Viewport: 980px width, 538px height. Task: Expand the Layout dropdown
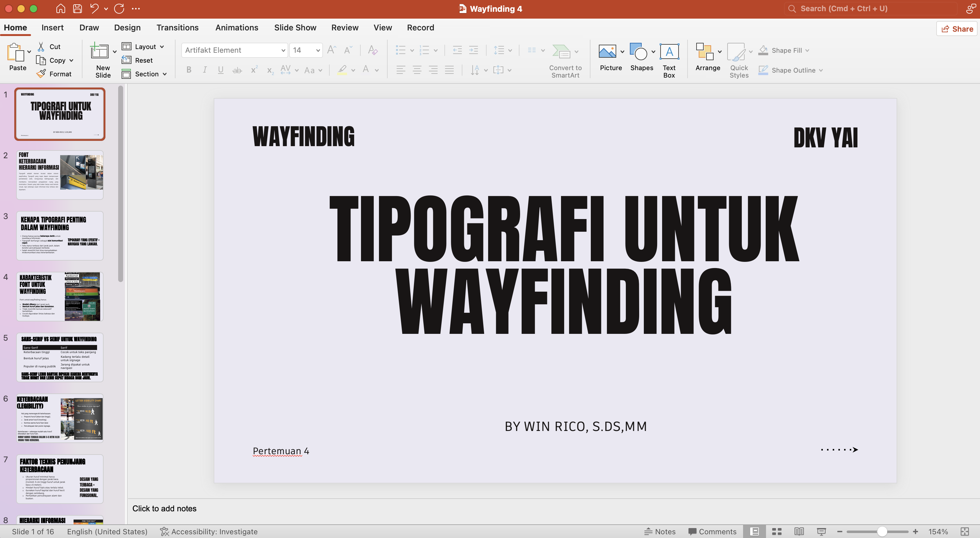point(162,47)
